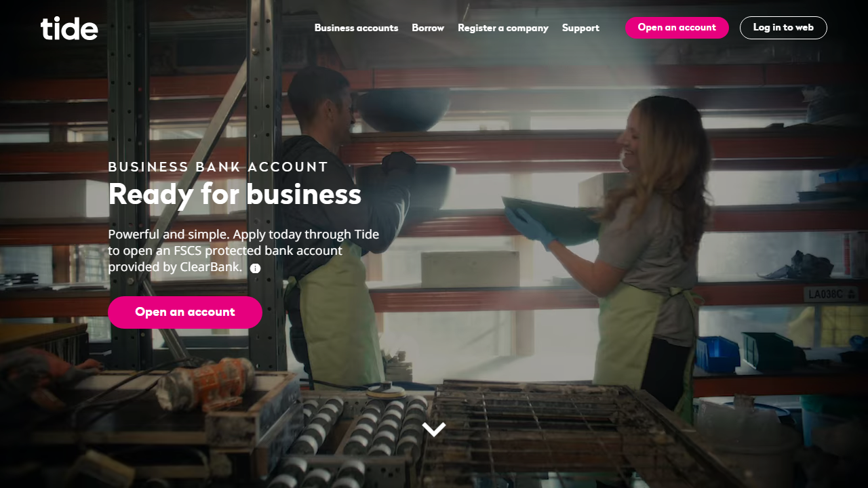Click the Ready for business headline
This screenshot has width=868, height=488.
coord(235,195)
